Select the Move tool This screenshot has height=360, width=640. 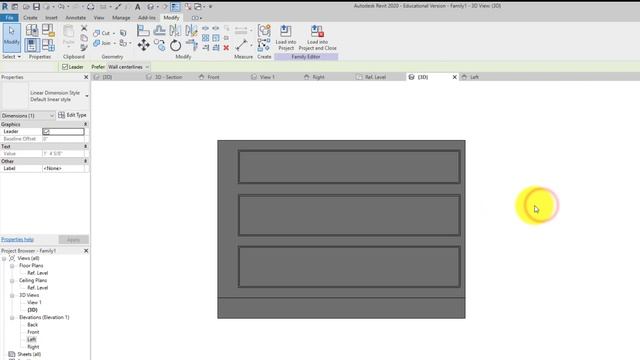coord(143,45)
